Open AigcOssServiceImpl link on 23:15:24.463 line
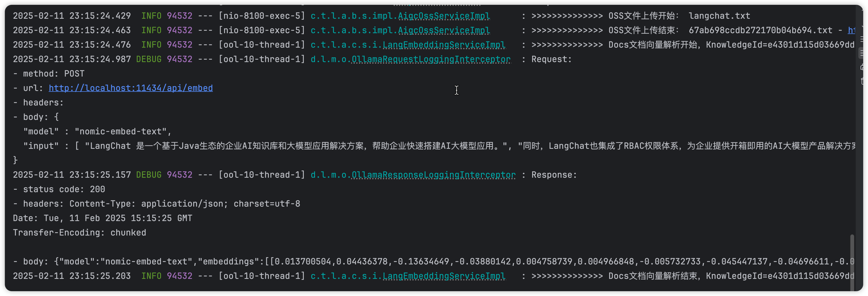 click(x=444, y=30)
